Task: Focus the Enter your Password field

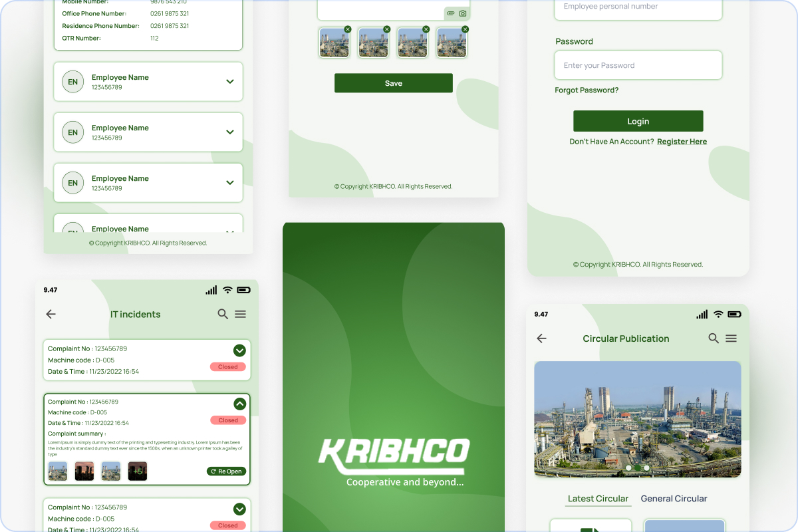Action: (638, 65)
